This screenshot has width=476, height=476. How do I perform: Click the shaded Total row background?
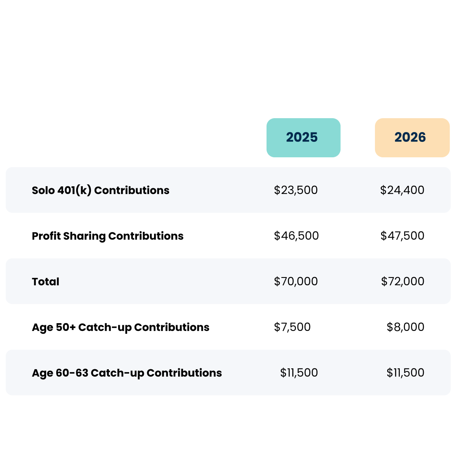coord(163,282)
